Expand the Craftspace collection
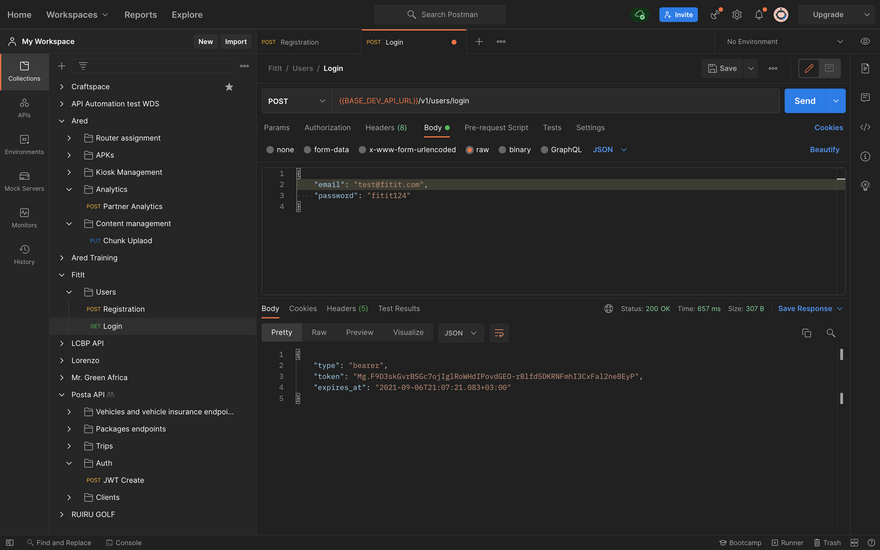Screen dimensions: 880x550 point(62,87)
